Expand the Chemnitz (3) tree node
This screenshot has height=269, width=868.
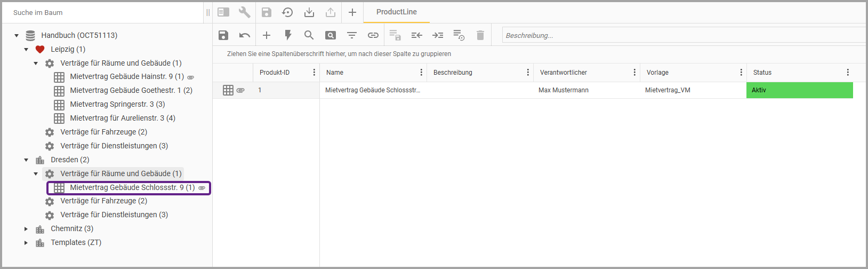click(x=26, y=228)
